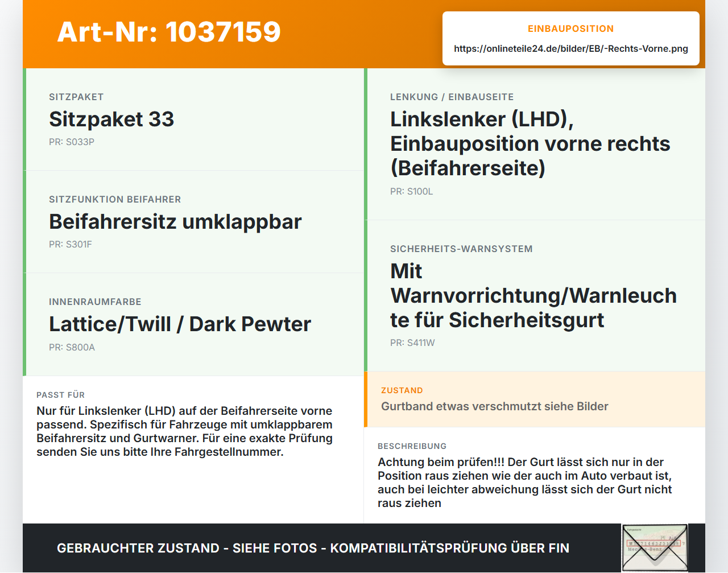Click the PASST FÜR compatibility paragraph
The width and height of the screenshot is (728, 573).
coord(184,431)
